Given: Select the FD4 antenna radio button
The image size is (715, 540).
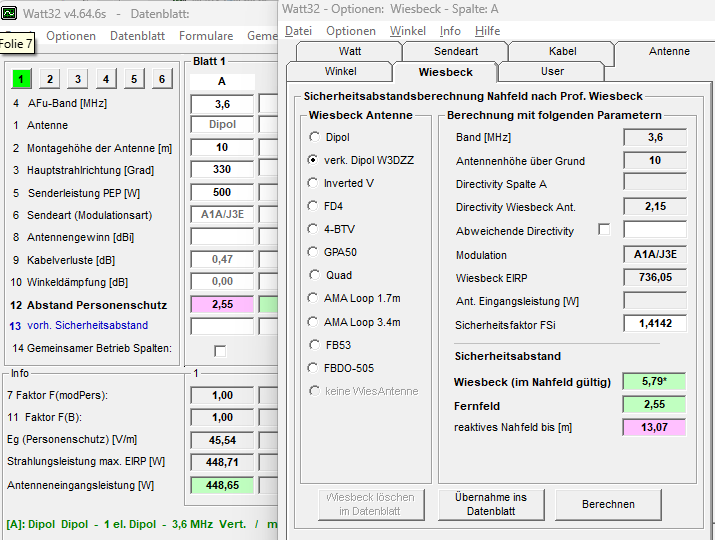Looking at the screenshot, I should [x=313, y=206].
